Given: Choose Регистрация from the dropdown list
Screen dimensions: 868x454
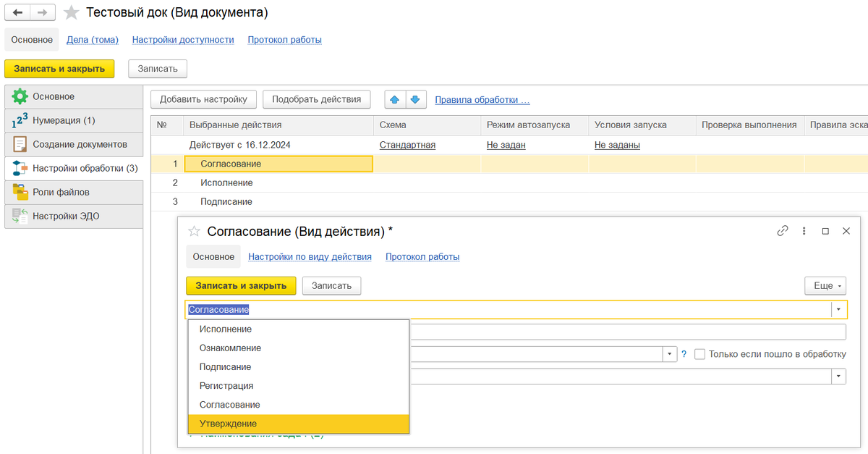Looking at the screenshot, I should (299, 386).
